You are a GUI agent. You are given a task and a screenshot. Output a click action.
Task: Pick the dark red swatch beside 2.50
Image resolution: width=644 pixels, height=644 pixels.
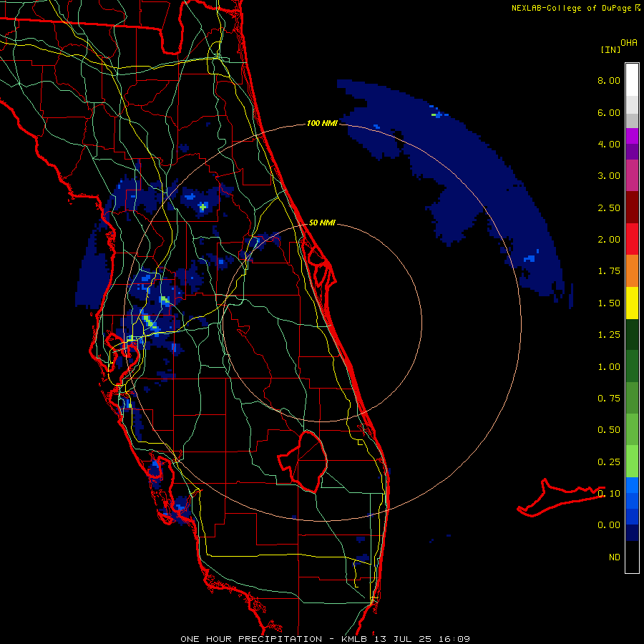[x=632, y=208]
